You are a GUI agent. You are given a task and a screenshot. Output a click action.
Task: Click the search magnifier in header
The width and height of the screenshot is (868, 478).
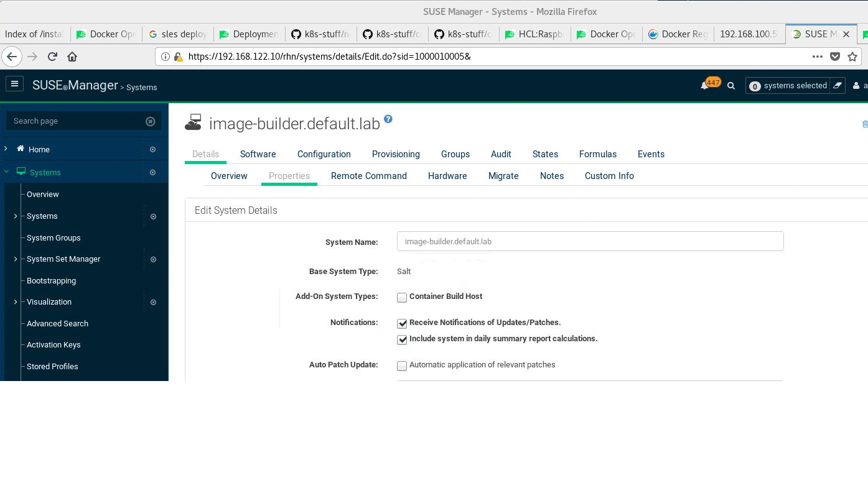click(x=731, y=86)
